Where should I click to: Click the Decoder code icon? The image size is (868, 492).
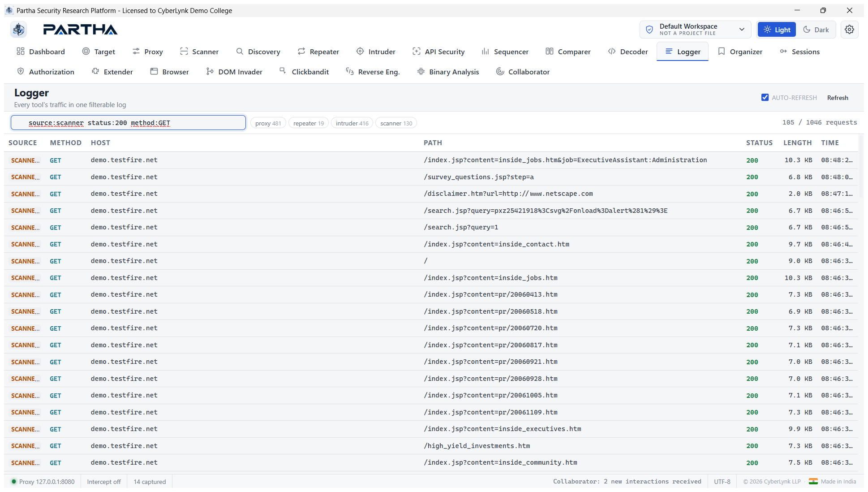tap(612, 52)
